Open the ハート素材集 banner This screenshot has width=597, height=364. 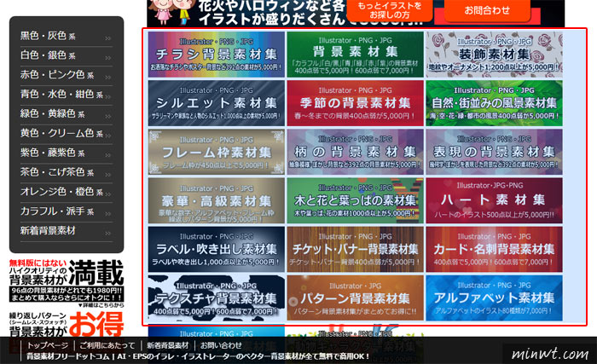494,200
